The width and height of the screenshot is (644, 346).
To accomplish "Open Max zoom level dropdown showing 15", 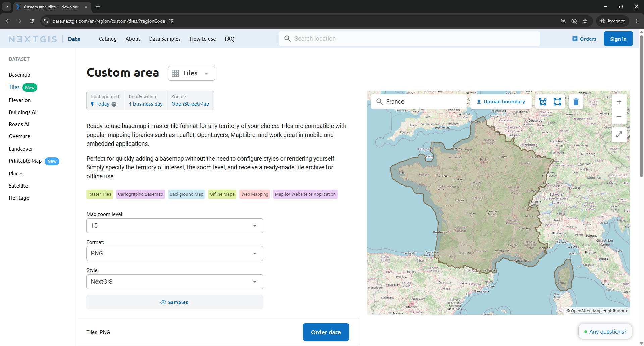I will click(175, 226).
